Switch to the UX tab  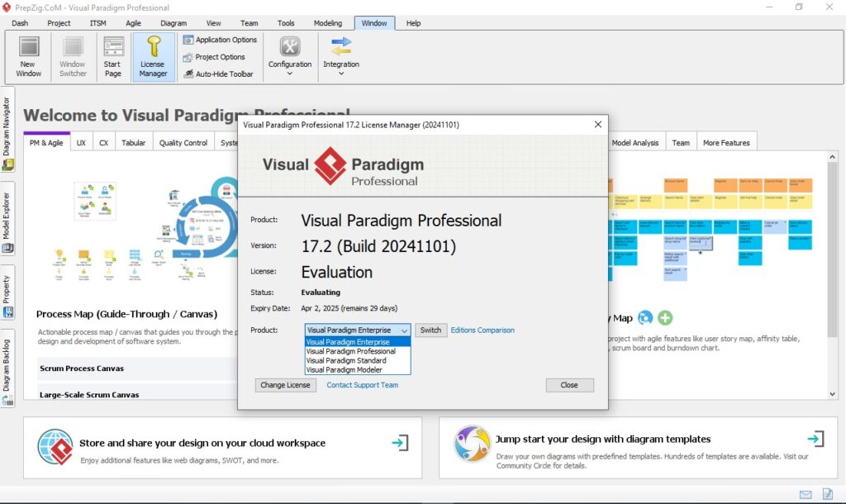[x=81, y=142]
